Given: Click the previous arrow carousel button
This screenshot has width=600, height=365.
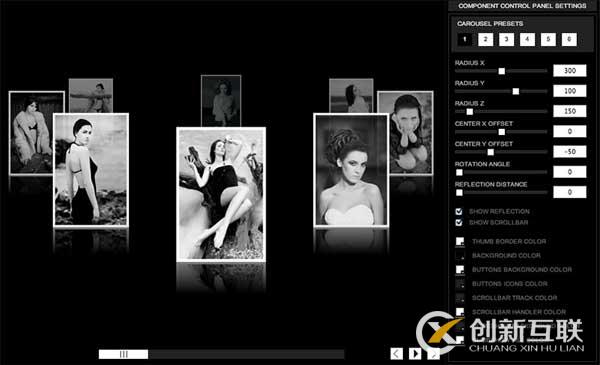Looking at the screenshot, I should pos(396,354).
